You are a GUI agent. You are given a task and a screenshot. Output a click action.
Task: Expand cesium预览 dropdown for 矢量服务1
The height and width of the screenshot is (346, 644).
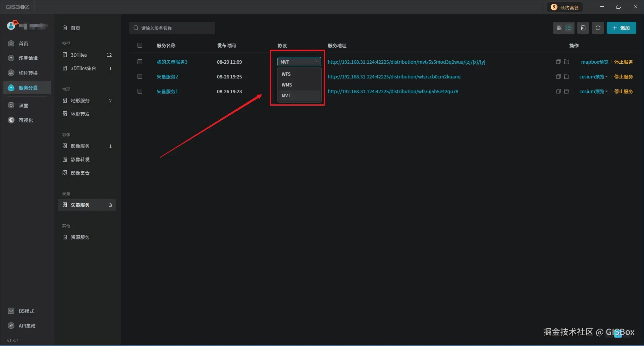click(x=593, y=92)
